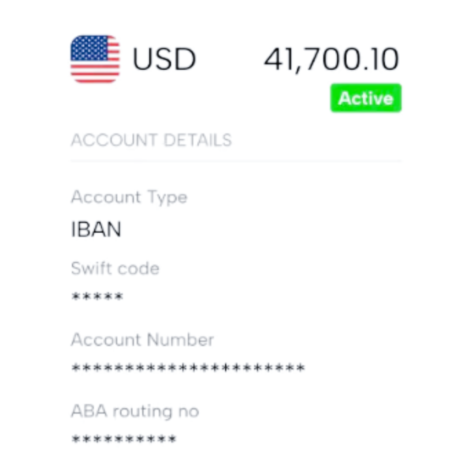Select the USD currency label
476x476 pixels.
pos(164,59)
